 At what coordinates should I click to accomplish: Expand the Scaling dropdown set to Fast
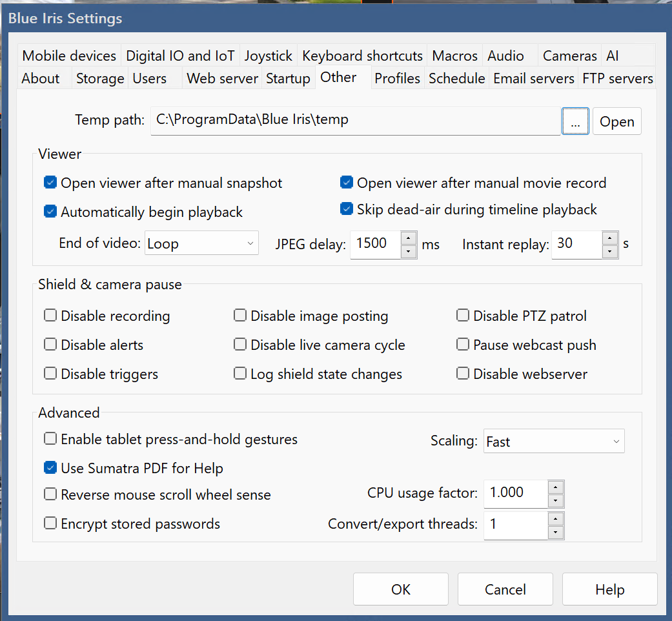point(553,442)
